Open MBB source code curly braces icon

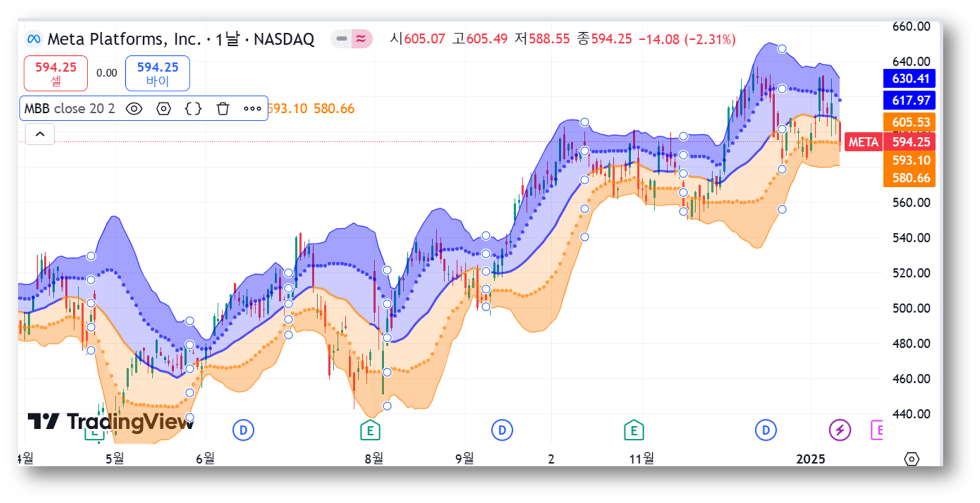[193, 108]
